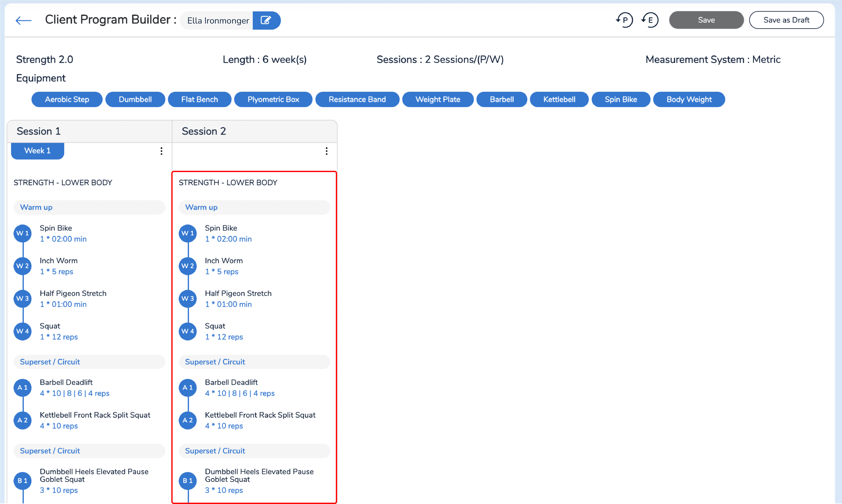Viewport: 842px width, 504px height.
Task: Select W2 Inch Worm badge in Session 1
Action: click(x=23, y=266)
